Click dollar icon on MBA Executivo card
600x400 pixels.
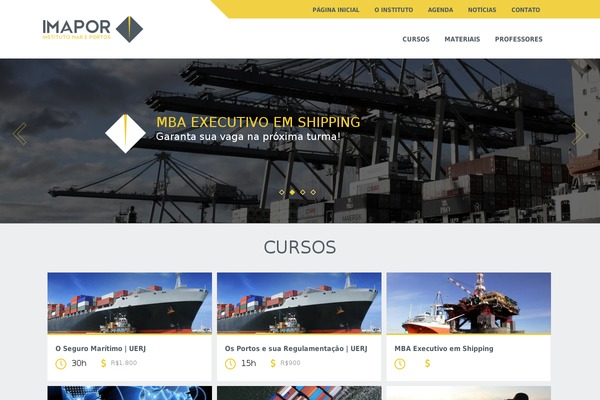click(x=427, y=363)
